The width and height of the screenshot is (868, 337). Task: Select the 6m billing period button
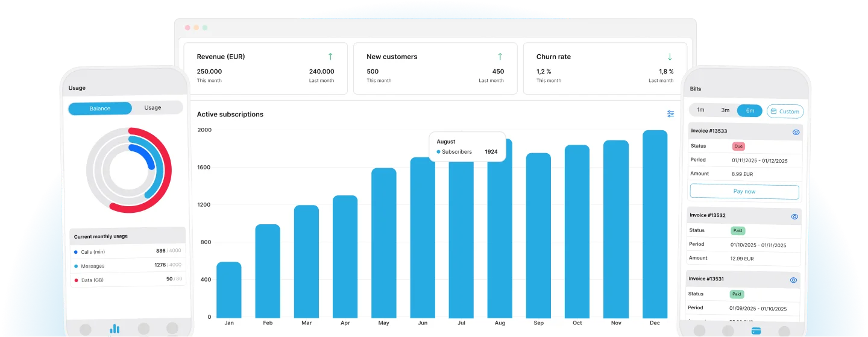coord(750,110)
